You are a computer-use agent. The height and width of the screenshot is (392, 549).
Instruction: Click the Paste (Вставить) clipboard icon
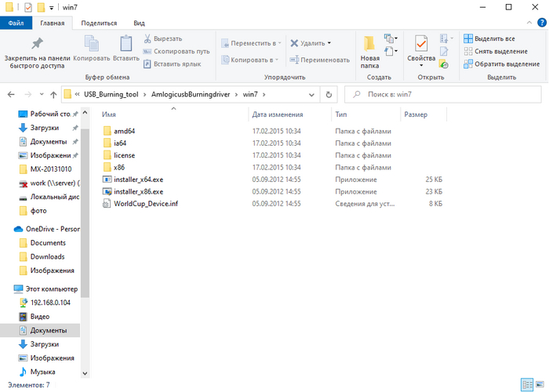125,44
